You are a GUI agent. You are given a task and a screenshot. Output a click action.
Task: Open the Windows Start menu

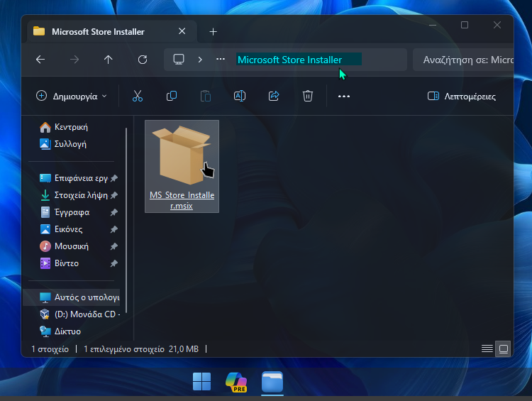(202, 381)
